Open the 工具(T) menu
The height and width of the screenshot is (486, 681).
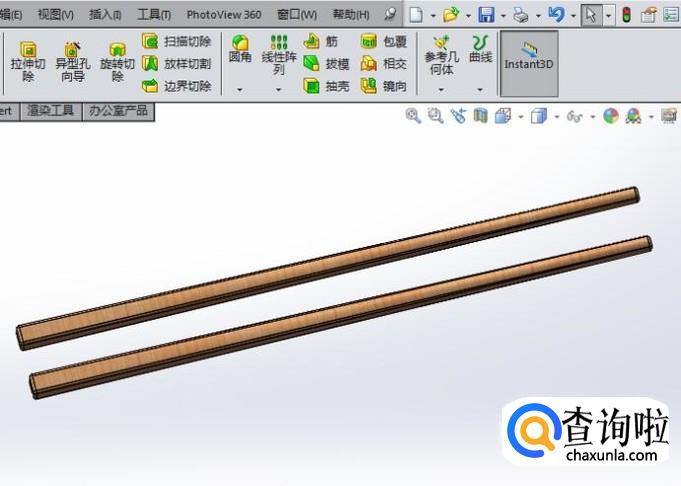click(154, 15)
